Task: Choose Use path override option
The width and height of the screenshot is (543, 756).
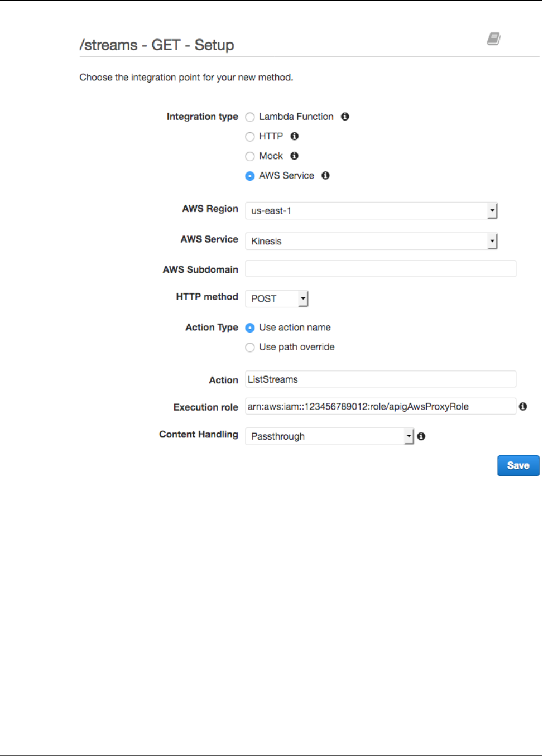Action: (x=250, y=347)
